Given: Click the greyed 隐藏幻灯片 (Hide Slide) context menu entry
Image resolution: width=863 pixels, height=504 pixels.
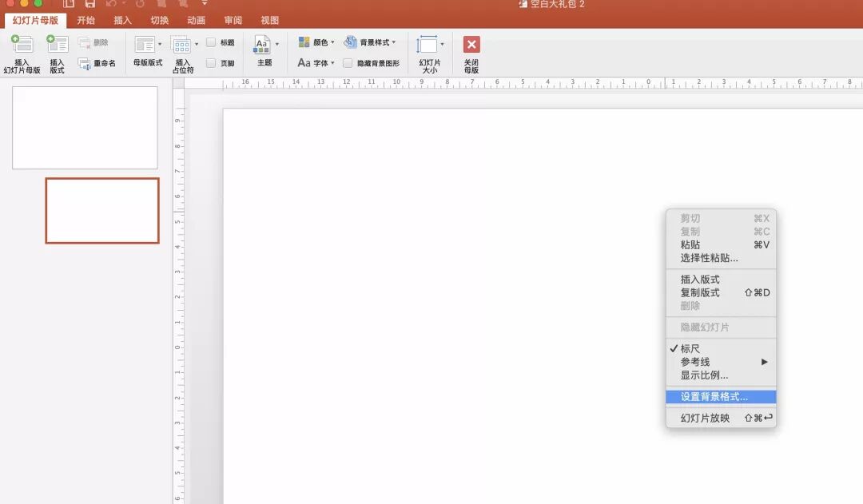Looking at the screenshot, I should (x=721, y=327).
